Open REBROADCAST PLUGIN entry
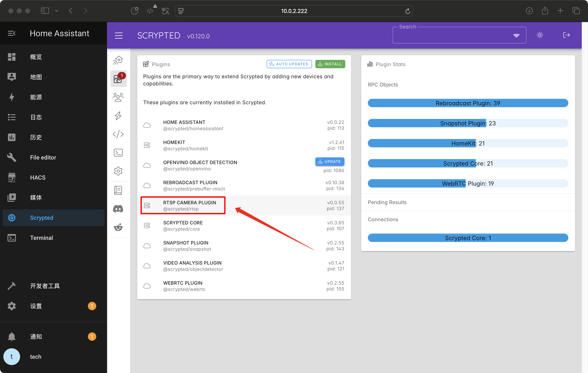The width and height of the screenshot is (588, 373). click(x=244, y=185)
